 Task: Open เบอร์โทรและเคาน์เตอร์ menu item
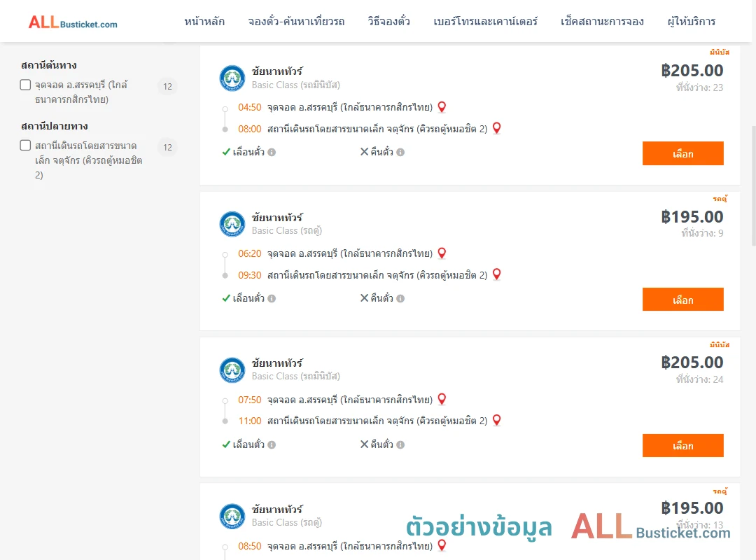tap(485, 21)
